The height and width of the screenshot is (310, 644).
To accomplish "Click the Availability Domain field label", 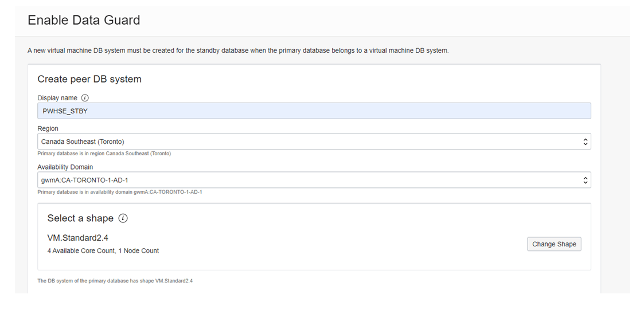I will point(65,167).
